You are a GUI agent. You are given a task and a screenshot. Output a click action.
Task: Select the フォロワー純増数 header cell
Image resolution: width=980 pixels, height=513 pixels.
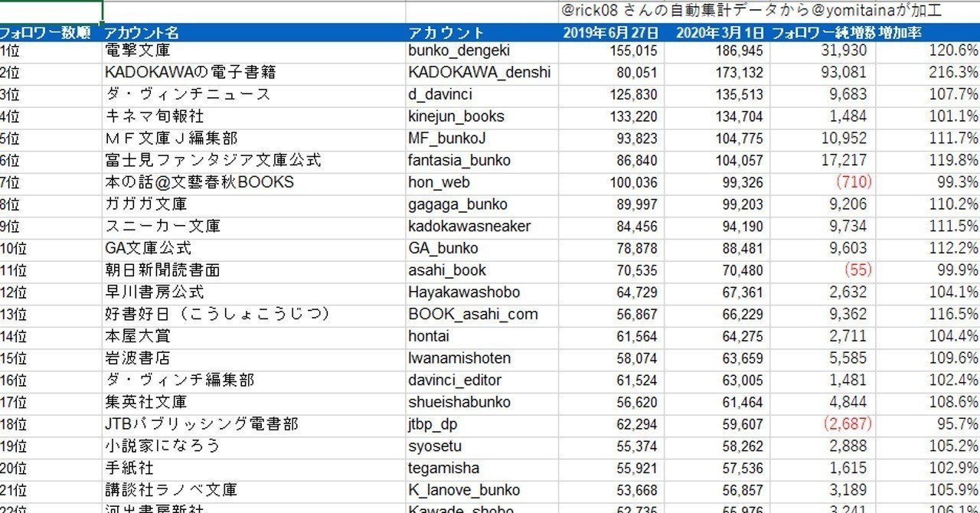coord(822,33)
